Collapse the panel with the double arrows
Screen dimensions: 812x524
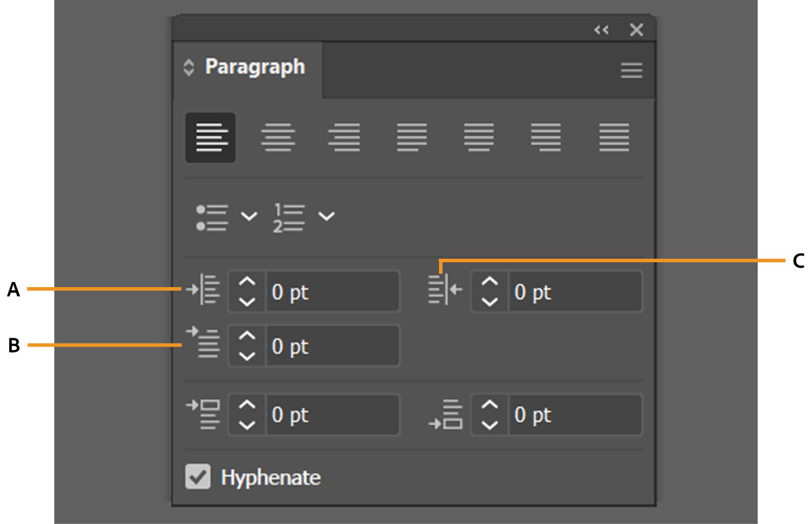tap(601, 30)
